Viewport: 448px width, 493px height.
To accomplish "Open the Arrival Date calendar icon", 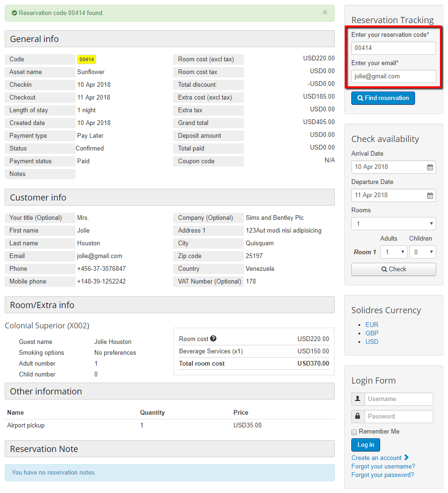I will (430, 167).
